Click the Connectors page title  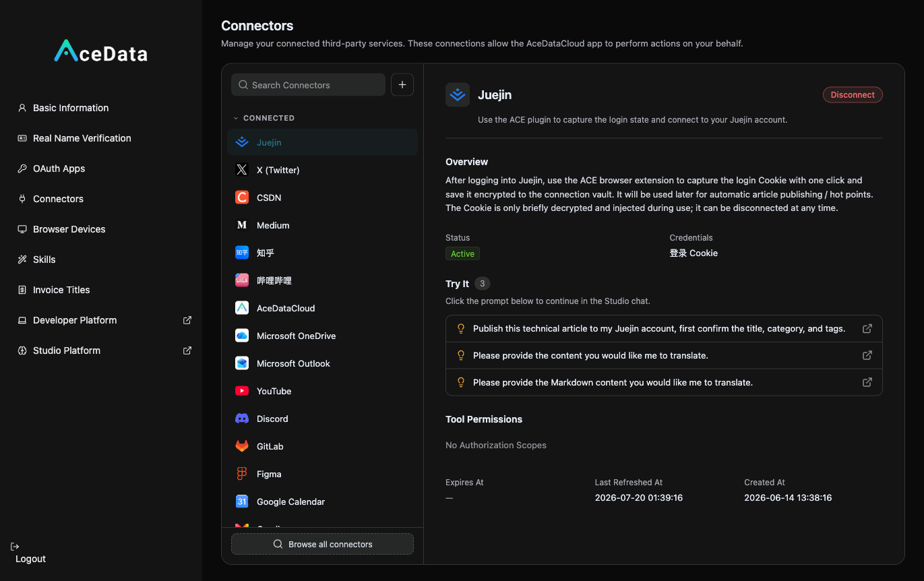(x=257, y=26)
